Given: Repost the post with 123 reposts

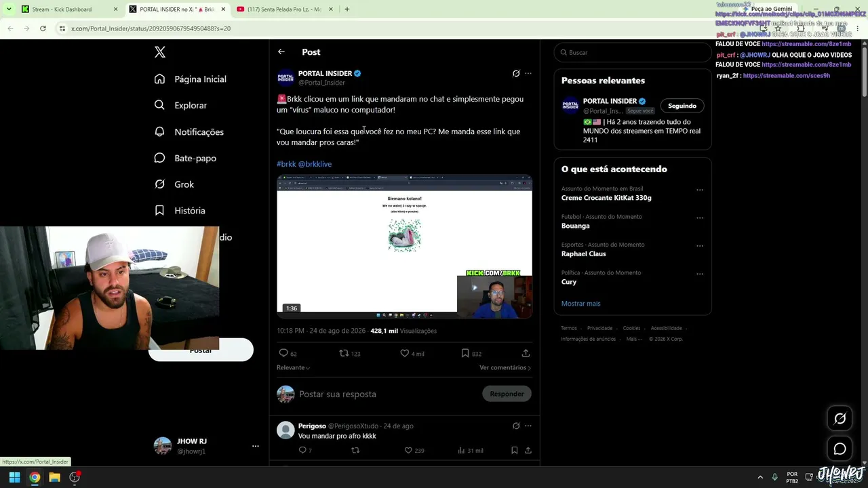Looking at the screenshot, I should point(344,353).
